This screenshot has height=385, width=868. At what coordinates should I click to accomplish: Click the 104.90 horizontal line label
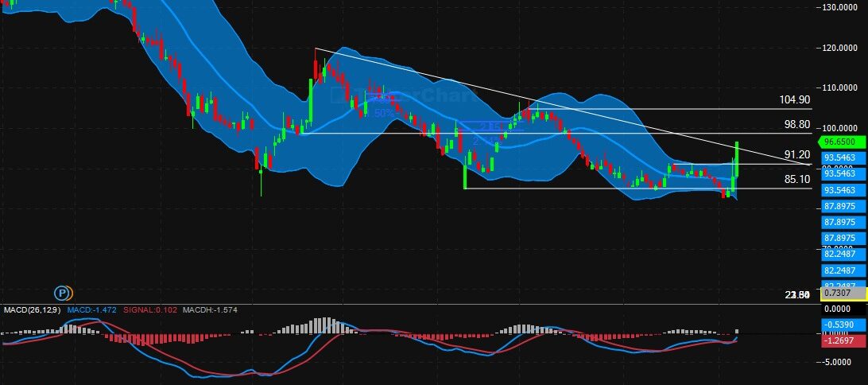pos(794,99)
